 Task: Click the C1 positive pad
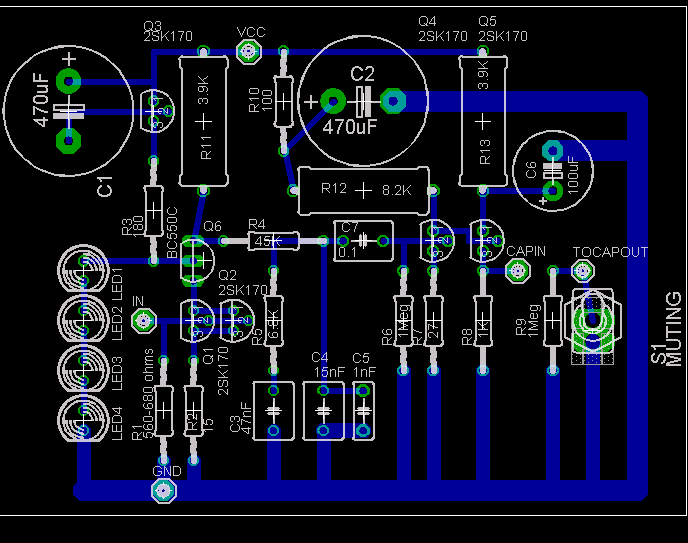[68, 81]
